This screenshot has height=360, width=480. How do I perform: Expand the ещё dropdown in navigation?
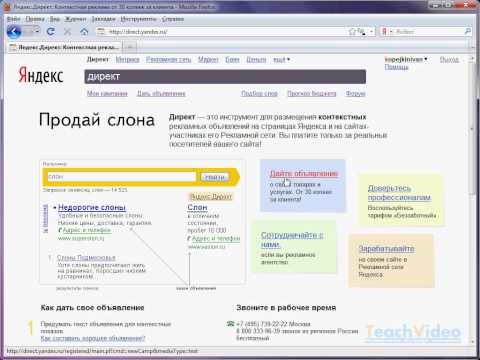tap(281, 60)
